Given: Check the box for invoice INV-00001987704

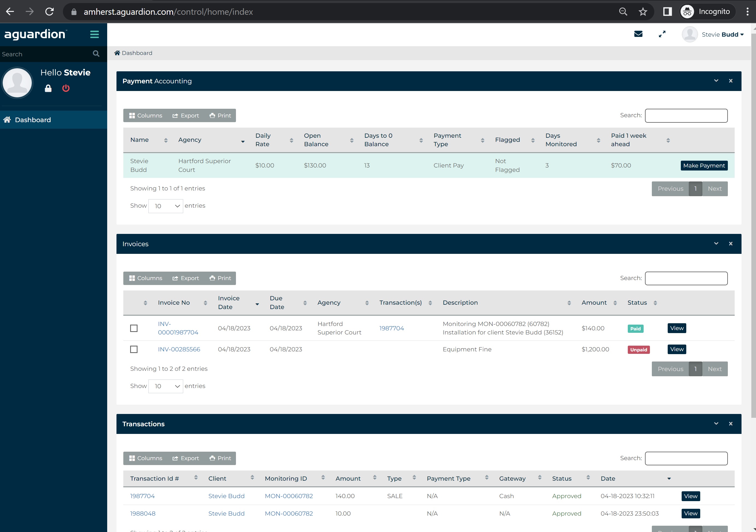Looking at the screenshot, I should click(x=134, y=328).
